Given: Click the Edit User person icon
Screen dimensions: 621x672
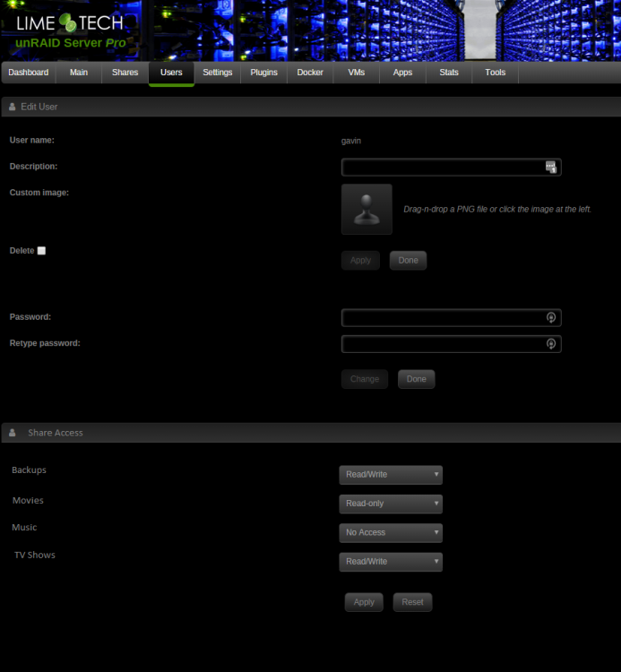Looking at the screenshot, I should [12, 107].
